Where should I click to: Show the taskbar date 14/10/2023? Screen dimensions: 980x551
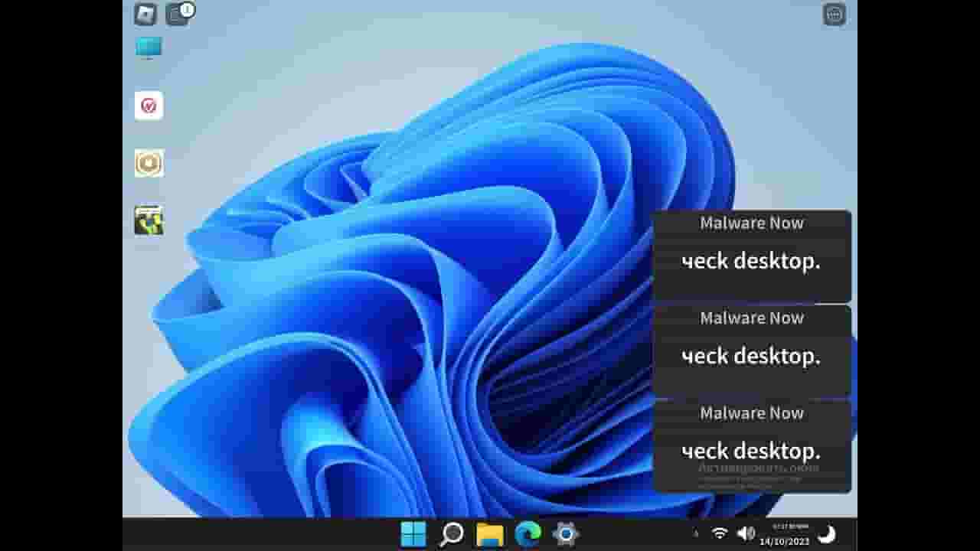click(784, 541)
